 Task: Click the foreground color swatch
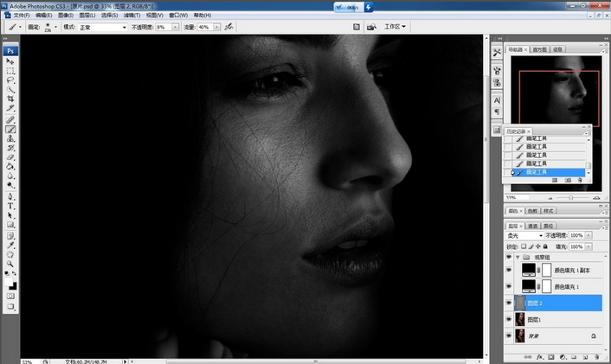coord(9,282)
